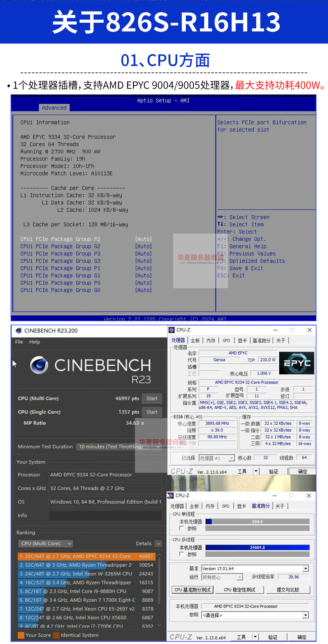Screen dimensions: 328x644
Task: Select Intel Xeon CPU X5650 ranking row
Action: [87, 617]
